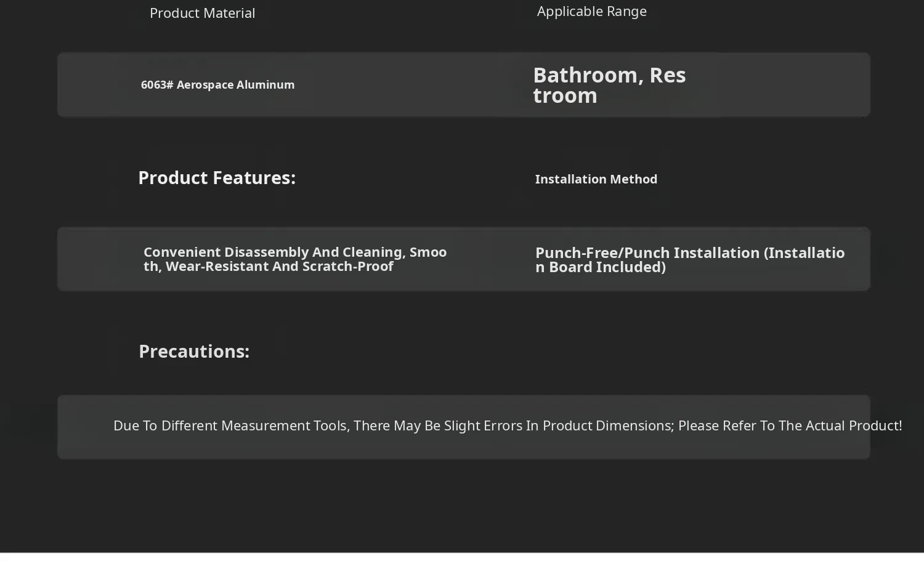Click the Precautions heading
The image size is (924, 572).
point(194,352)
